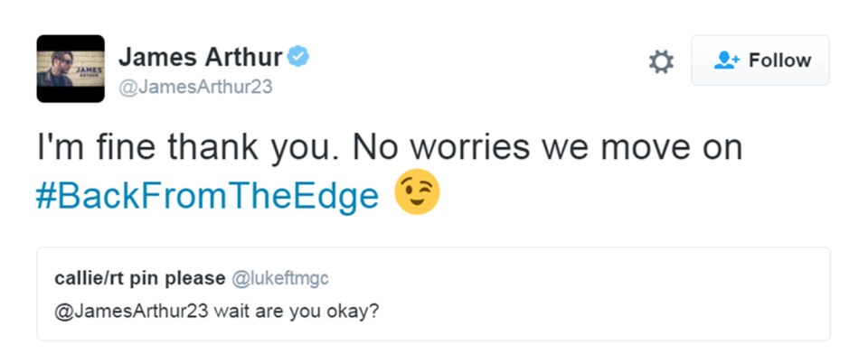Open the #BackFromTheEdge hashtag link
This screenshot has width=868, height=354.
[x=208, y=196]
